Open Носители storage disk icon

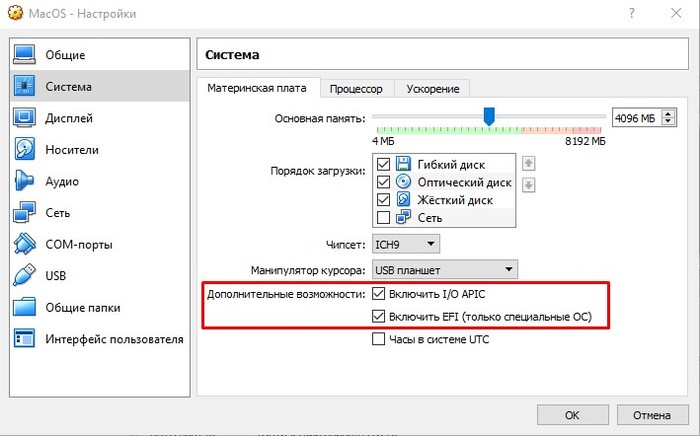(x=25, y=150)
